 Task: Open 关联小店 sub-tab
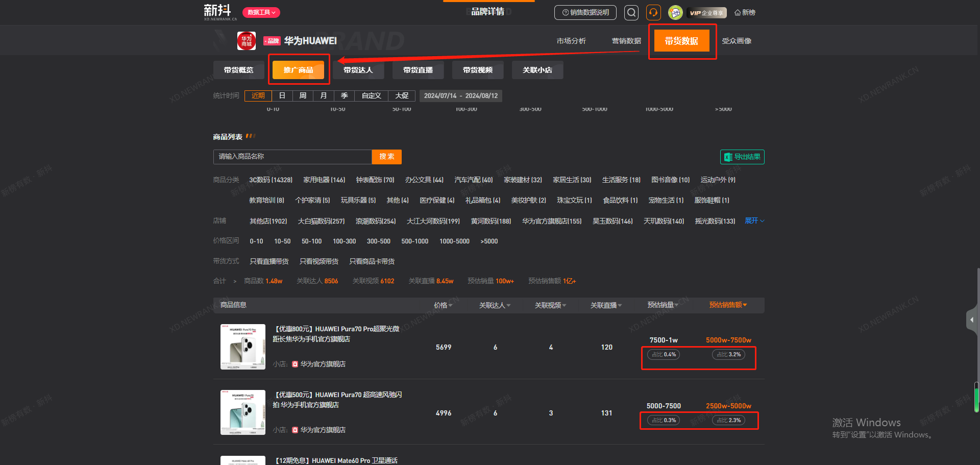pos(537,70)
